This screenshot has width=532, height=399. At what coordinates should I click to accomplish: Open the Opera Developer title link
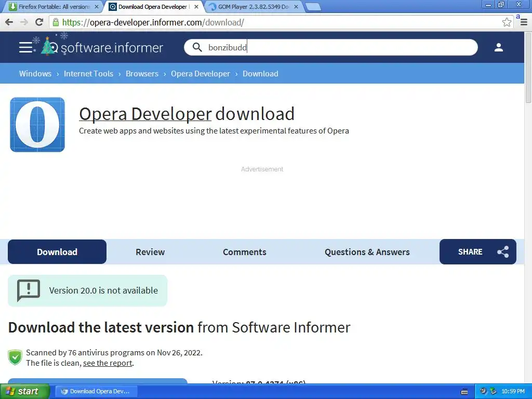point(145,114)
